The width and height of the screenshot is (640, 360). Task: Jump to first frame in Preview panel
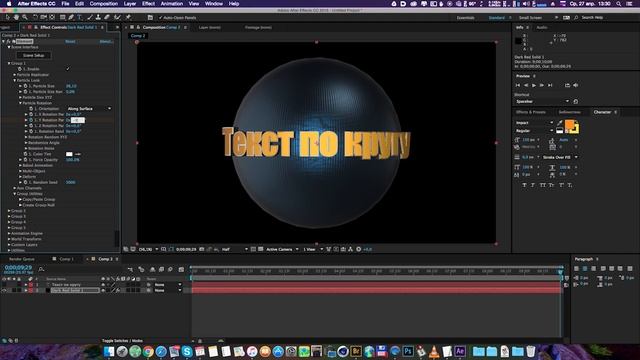pos(518,85)
